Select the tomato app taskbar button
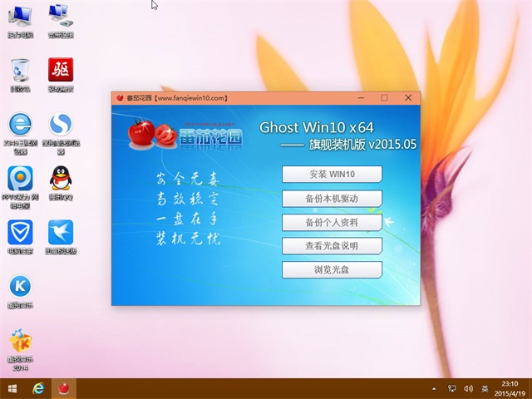Image resolution: width=532 pixels, height=399 pixels. pyautogui.click(x=64, y=388)
